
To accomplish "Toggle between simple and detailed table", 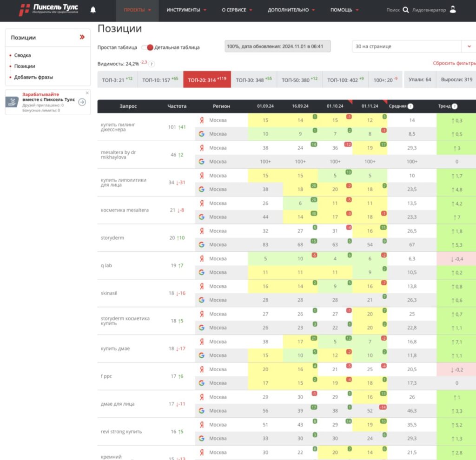I will tap(148, 47).
